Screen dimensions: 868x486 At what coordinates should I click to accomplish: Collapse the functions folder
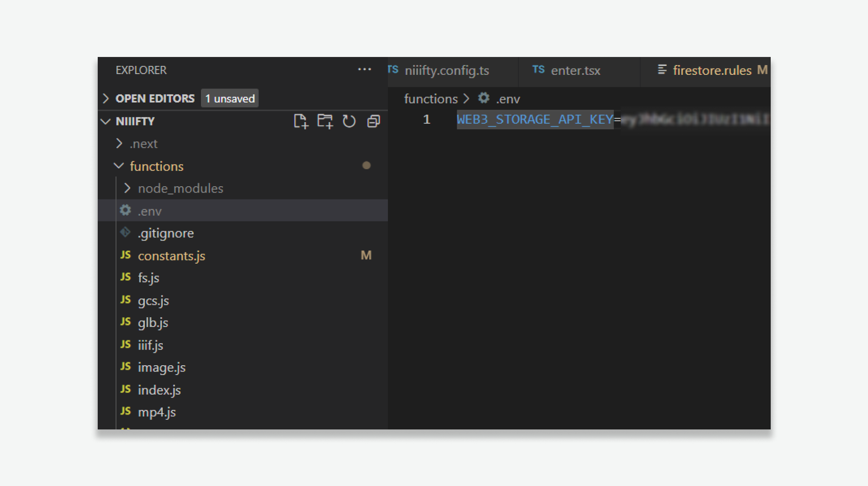[119, 166]
